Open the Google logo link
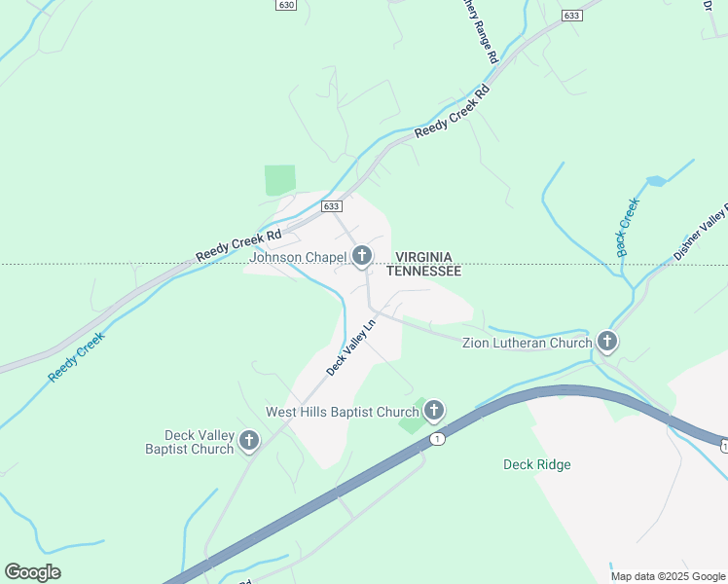Viewport: 728px width, 584px height. pyautogui.click(x=32, y=572)
